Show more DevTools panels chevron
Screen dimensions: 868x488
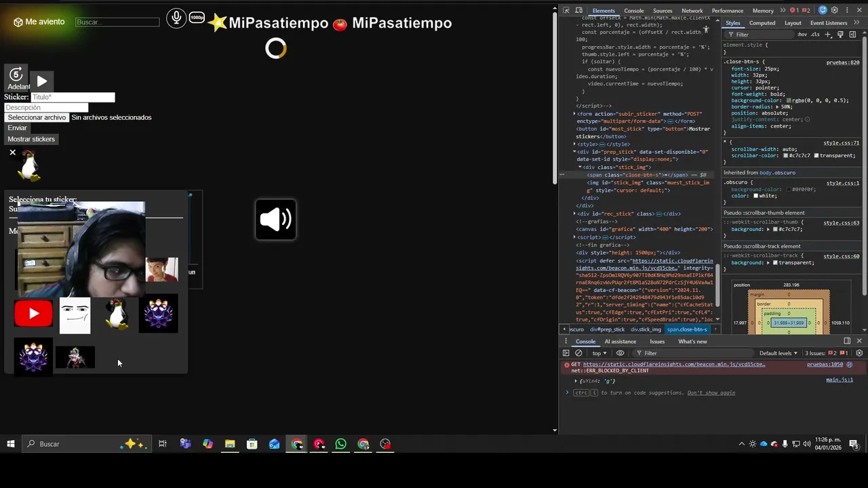click(x=783, y=10)
